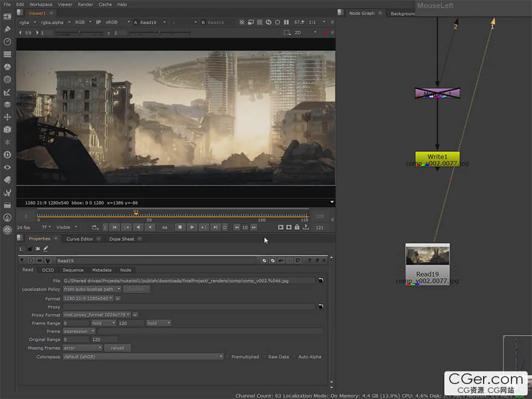This screenshot has width=532, height=399.
Task: Toggle the zebra stripes clipping icon
Action: (x=242, y=22)
